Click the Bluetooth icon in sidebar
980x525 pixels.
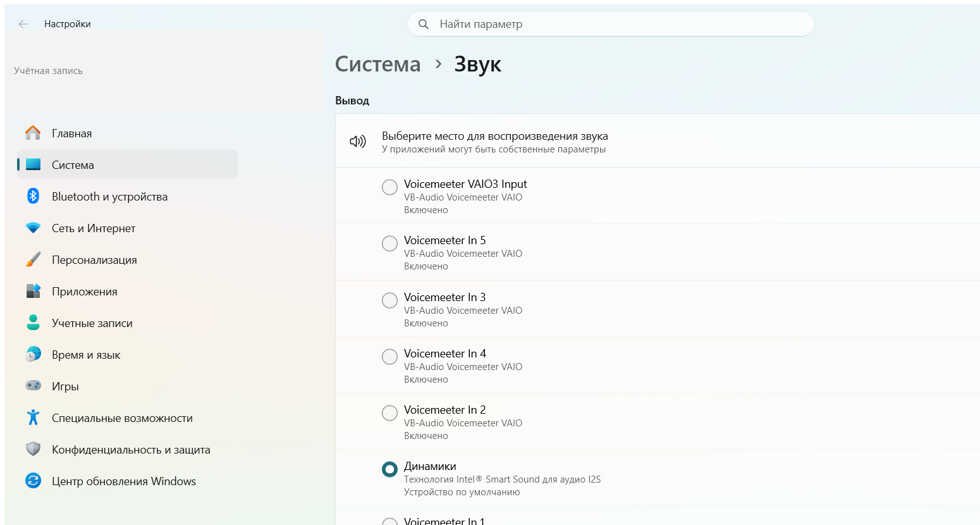point(33,196)
